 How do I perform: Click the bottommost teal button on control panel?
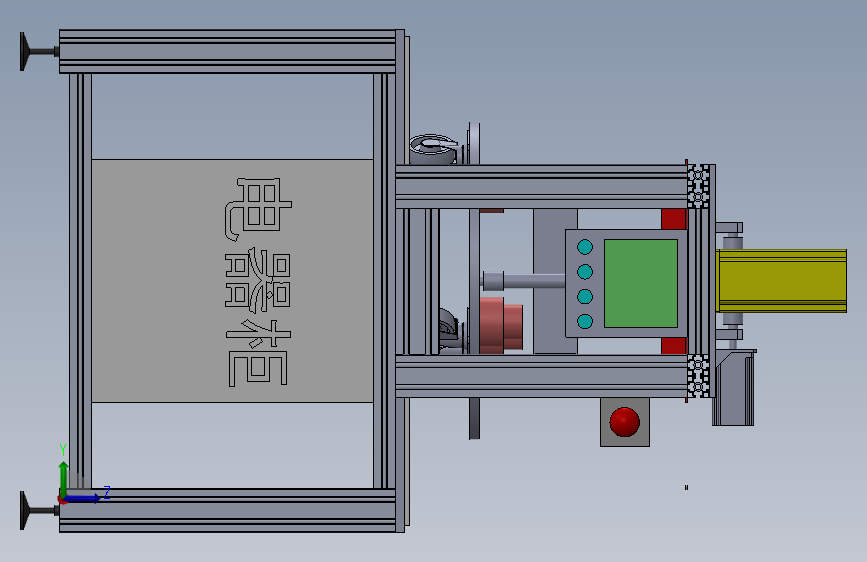point(585,321)
